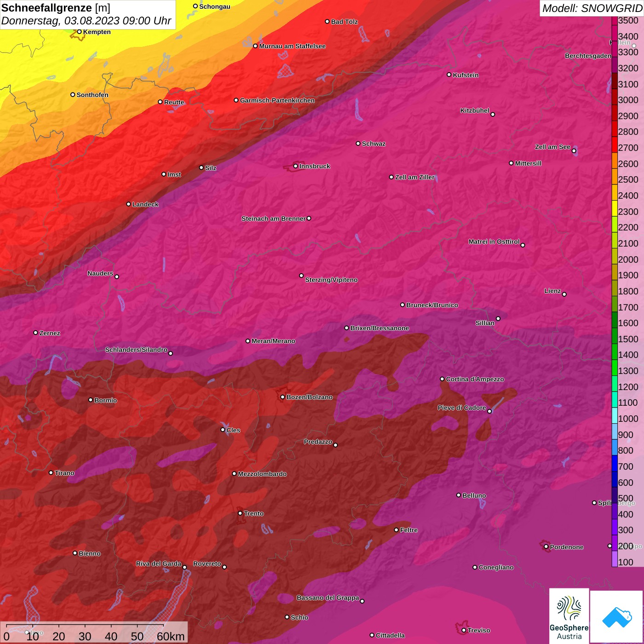Click the 1000 m cyan legend color
This screenshot has width=644, height=644.
[614, 415]
